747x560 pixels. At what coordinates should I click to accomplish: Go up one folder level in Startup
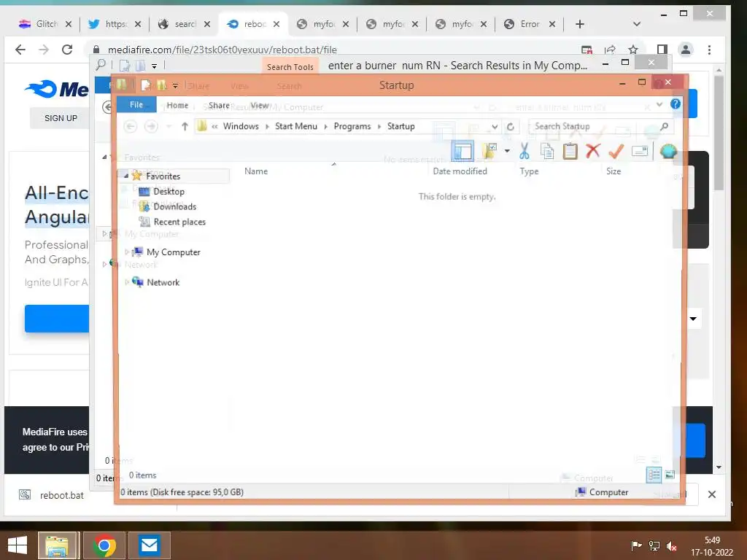(x=185, y=126)
